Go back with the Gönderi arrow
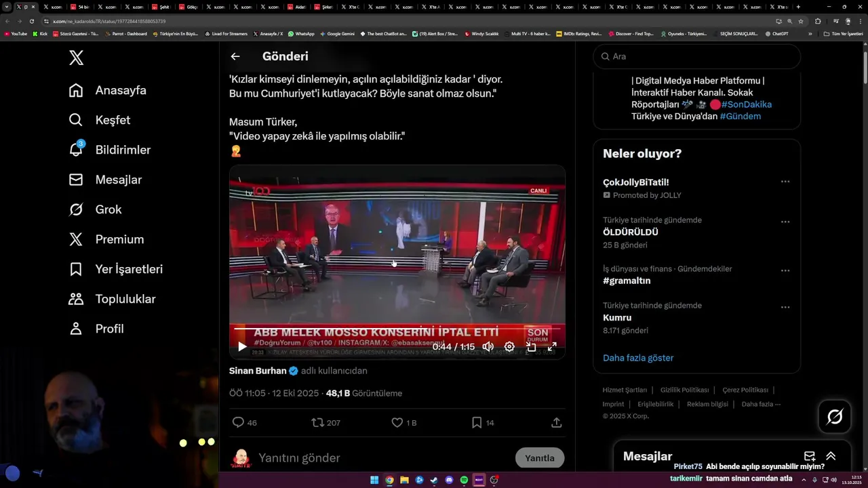868x488 pixels. (235, 57)
